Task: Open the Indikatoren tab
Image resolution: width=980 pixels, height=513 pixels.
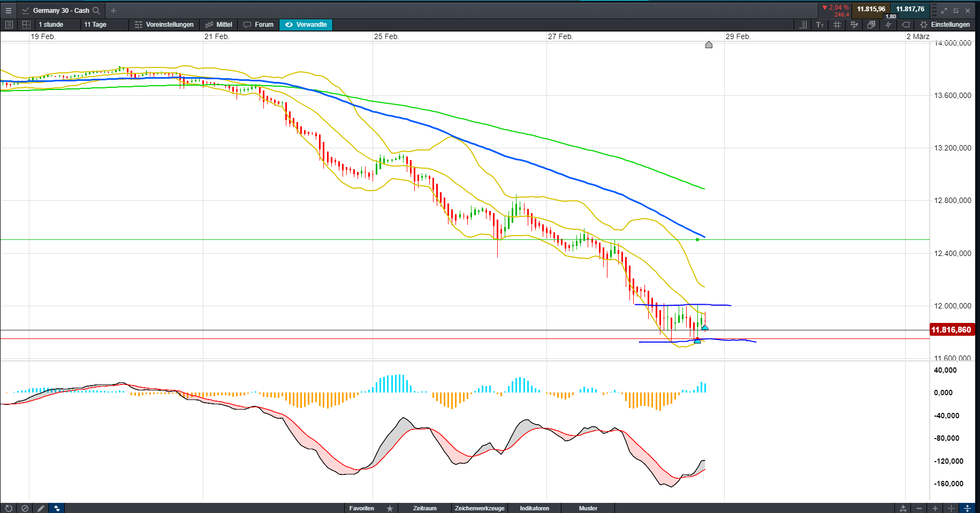Action: click(534, 508)
